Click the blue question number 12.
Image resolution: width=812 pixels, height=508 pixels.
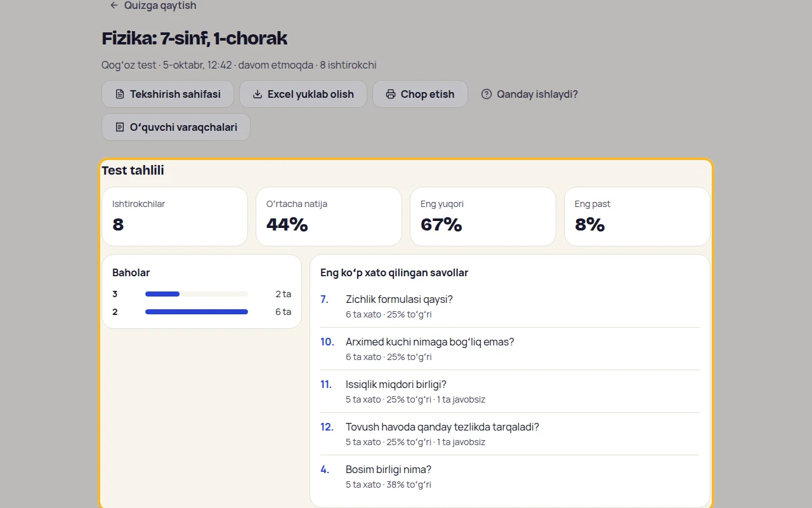(x=327, y=427)
